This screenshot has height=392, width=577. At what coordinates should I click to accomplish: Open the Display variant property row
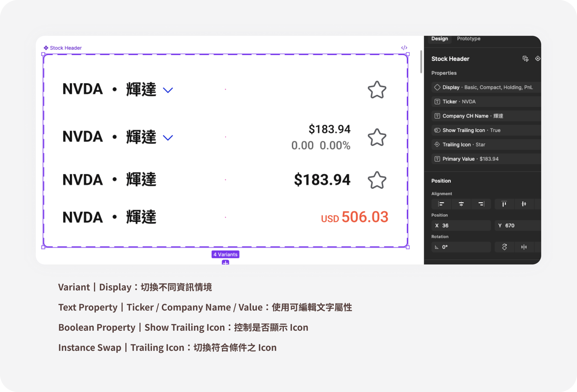click(486, 87)
